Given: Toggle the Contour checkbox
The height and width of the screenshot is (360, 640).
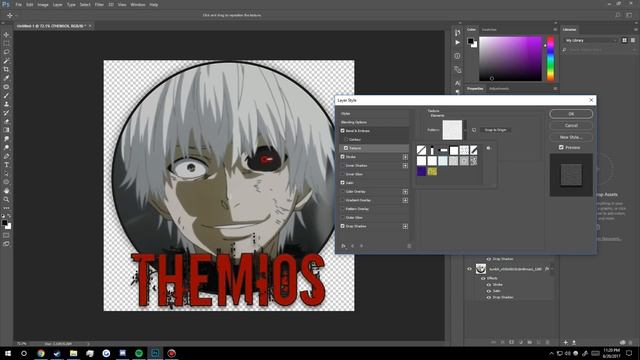Looking at the screenshot, I should [x=346, y=140].
